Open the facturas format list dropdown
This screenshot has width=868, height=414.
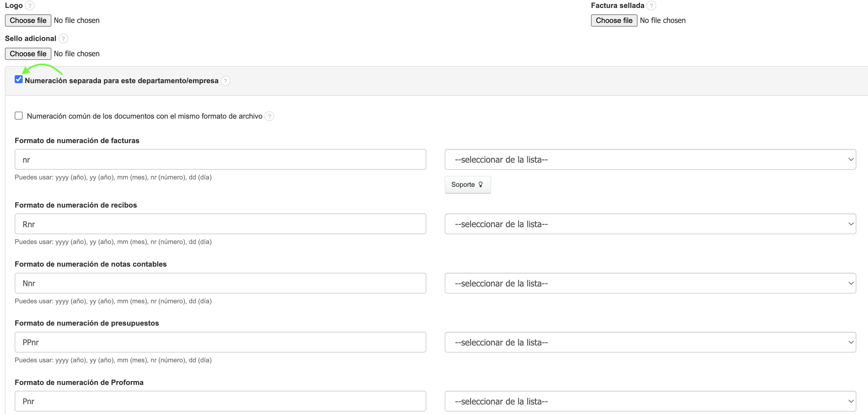click(650, 160)
